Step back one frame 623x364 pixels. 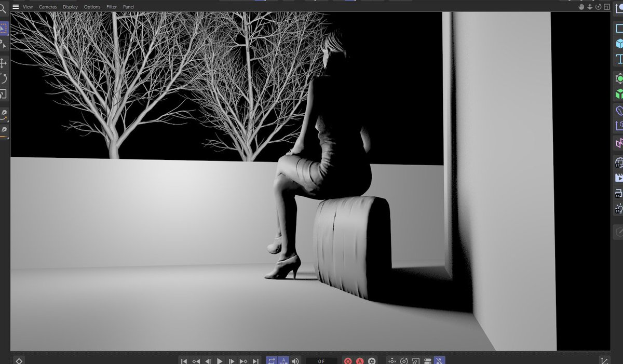point(208,361)
